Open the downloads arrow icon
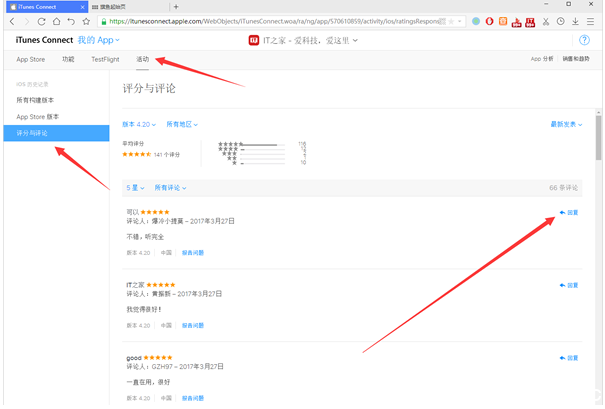The image size is (605, 409). (x=575, y=22)
